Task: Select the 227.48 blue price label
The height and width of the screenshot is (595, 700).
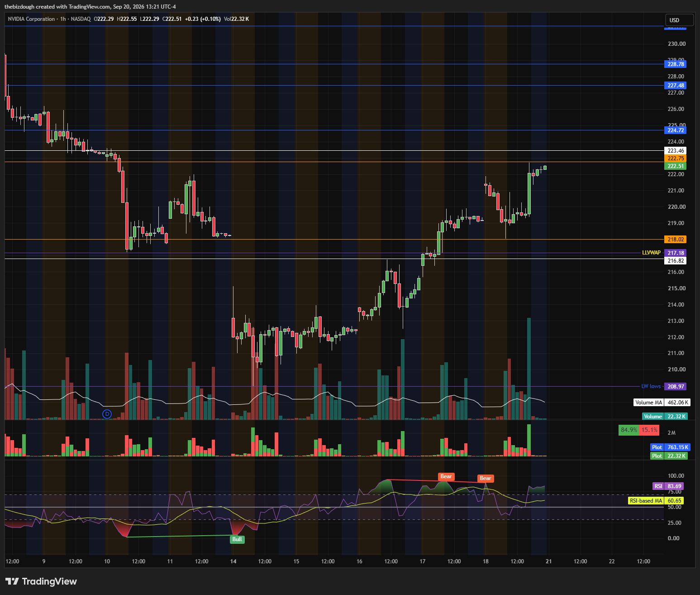Action: 676,86
